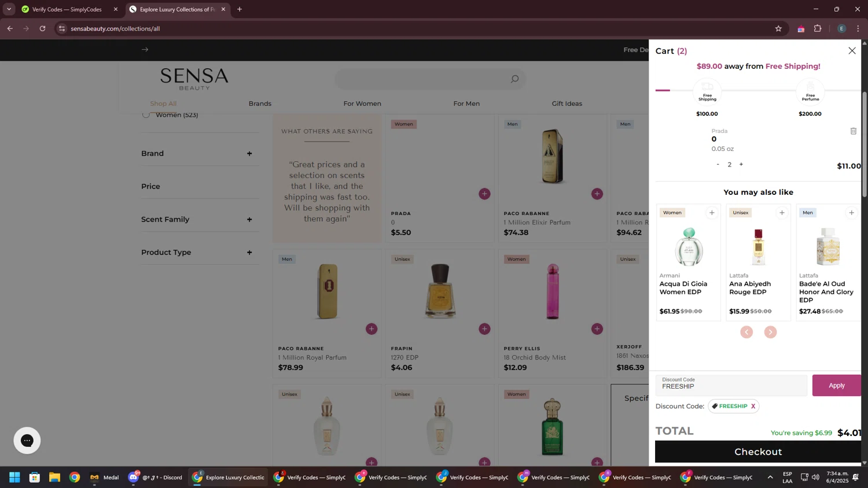868x488 pixels.
Task: Add Bade'e Al Oud Honor And Glory plus
Action: (851, 213)
